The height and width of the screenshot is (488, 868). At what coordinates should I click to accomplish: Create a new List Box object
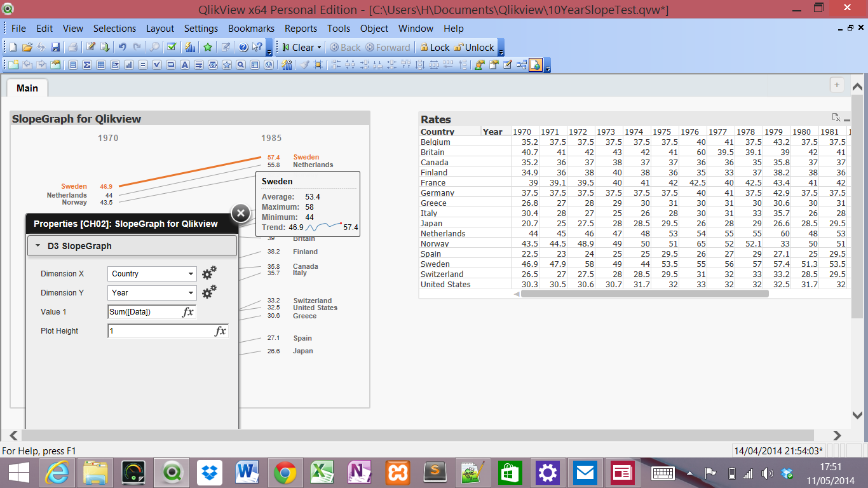point(73,64)
